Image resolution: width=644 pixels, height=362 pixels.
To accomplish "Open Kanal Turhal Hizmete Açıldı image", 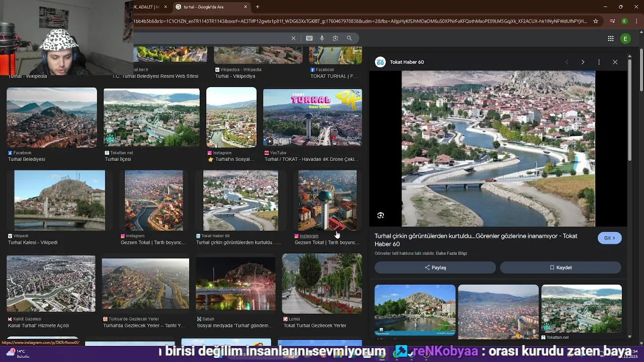I will click(x=51, y=284).
